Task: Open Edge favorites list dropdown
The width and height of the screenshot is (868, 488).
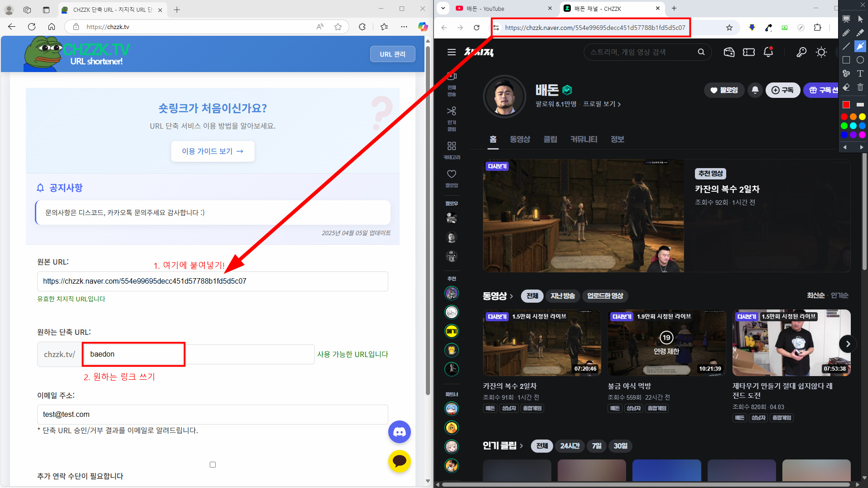Action: coord(384,27)
